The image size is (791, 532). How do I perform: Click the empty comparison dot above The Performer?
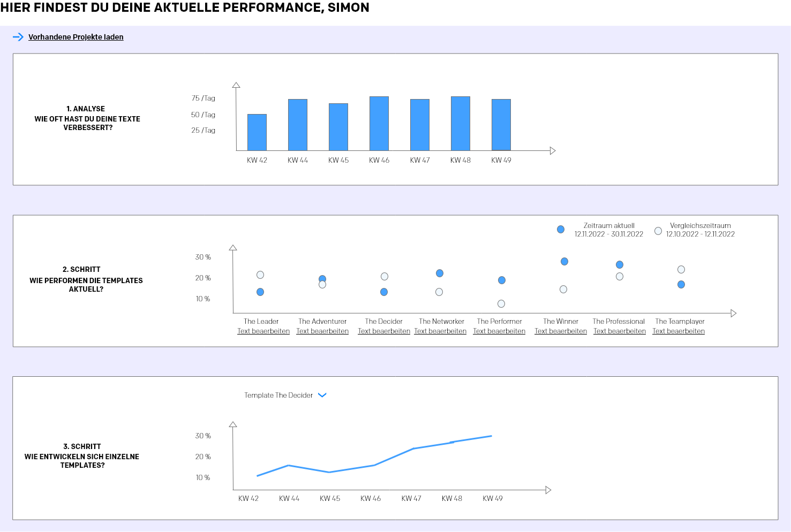(x=501, y=304)
